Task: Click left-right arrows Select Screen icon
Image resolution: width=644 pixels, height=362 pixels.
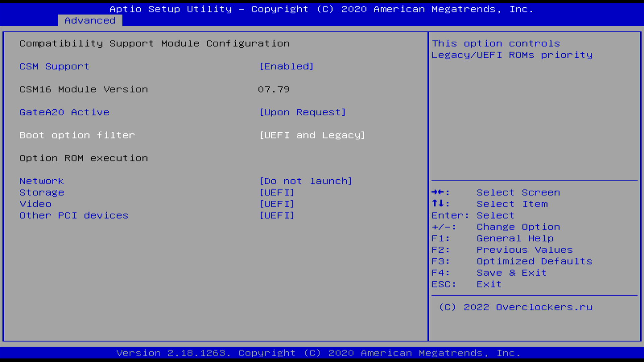Action: coord(438,192)
